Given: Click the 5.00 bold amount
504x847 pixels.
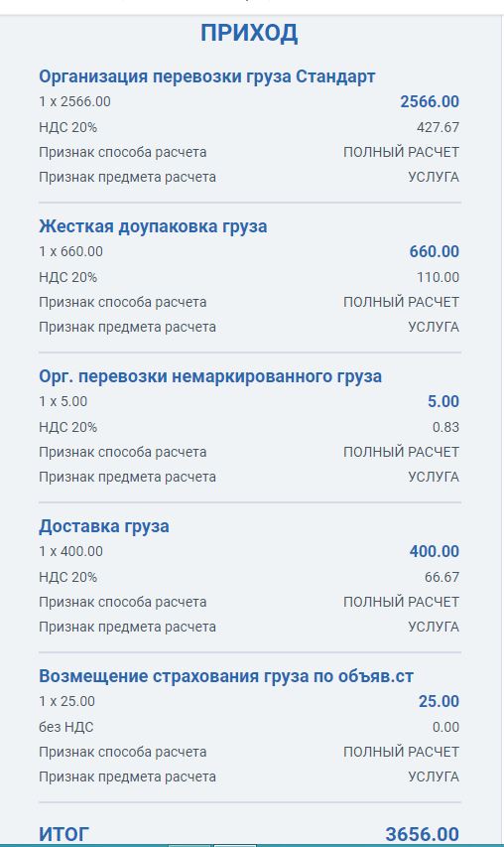Looking at the screenshot, I should pyautogui.click(x=443, y=401).
